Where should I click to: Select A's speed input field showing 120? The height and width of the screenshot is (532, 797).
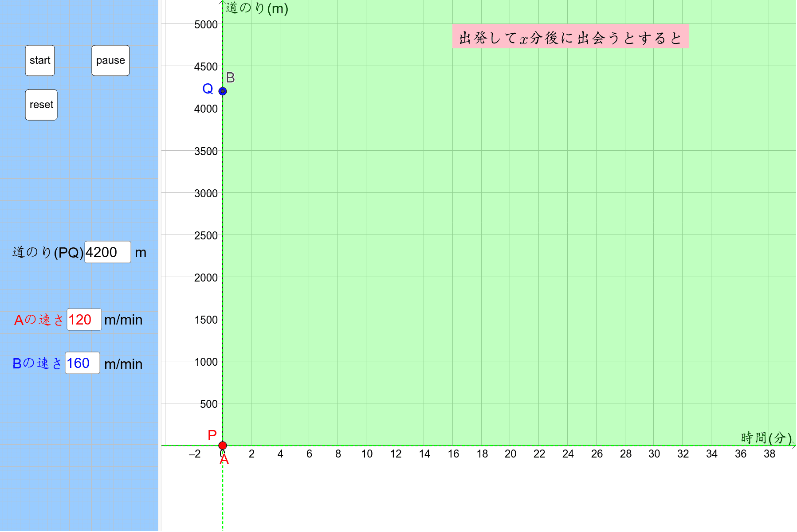84,320
